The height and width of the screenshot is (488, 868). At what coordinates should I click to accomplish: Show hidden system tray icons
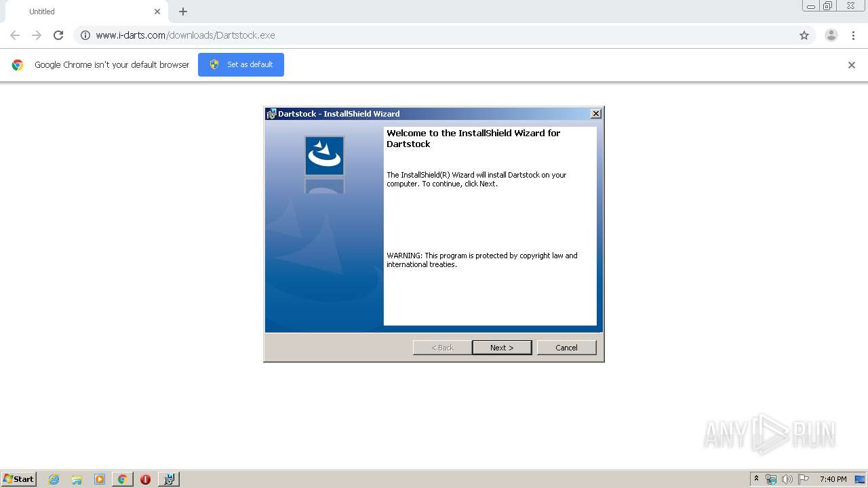(756, 479)
